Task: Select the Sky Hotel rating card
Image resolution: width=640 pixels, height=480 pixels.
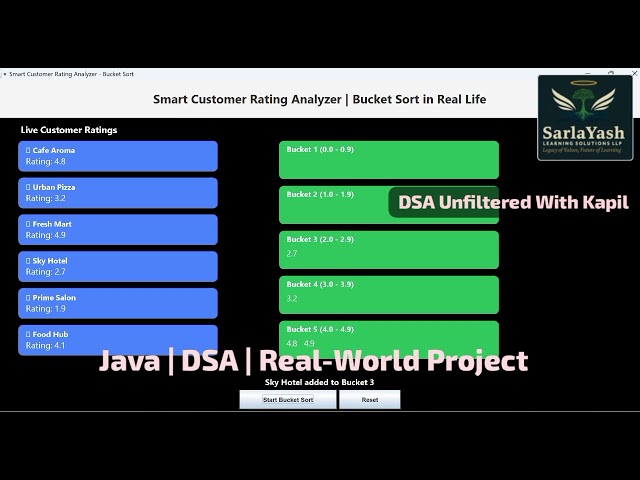Action: coord(118,266)
